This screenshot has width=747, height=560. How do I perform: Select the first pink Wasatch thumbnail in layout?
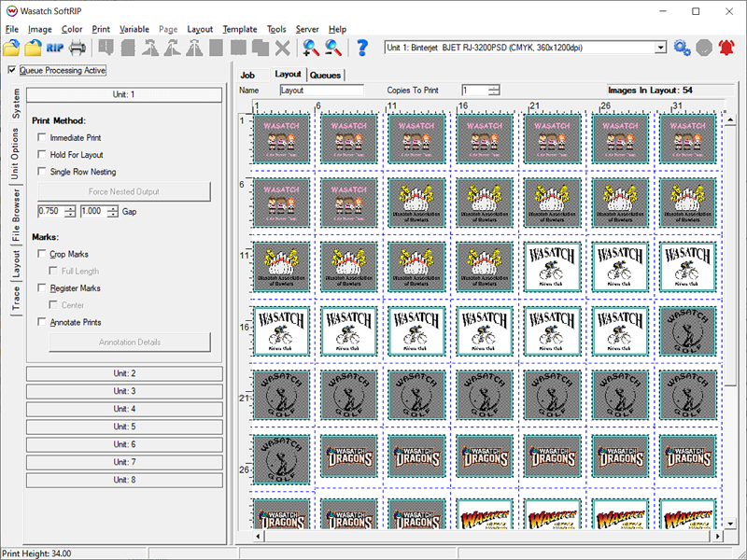282,138
